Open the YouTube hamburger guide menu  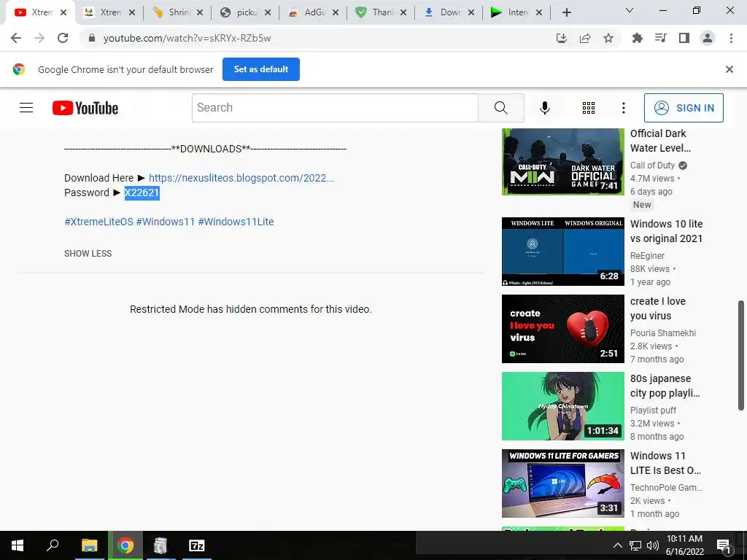click(x=26, y=108)
